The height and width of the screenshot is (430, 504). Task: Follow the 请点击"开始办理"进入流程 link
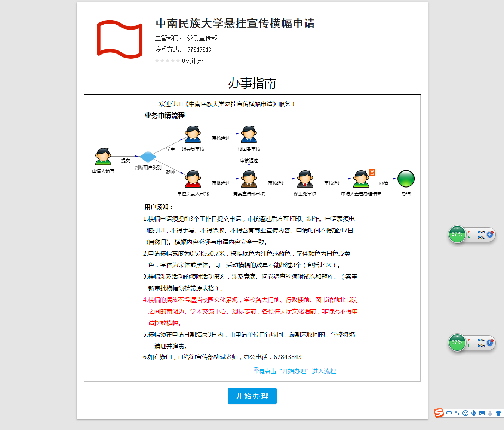point(297,371)
